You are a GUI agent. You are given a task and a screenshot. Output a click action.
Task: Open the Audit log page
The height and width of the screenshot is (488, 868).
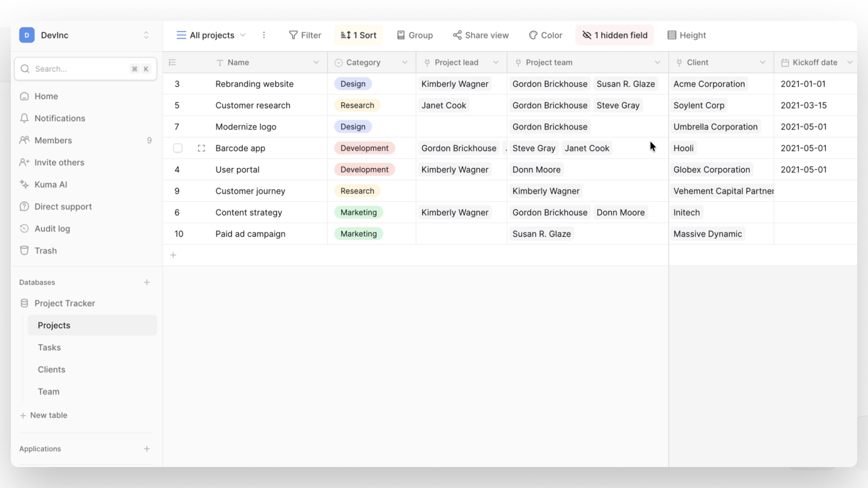coord(52,228)
